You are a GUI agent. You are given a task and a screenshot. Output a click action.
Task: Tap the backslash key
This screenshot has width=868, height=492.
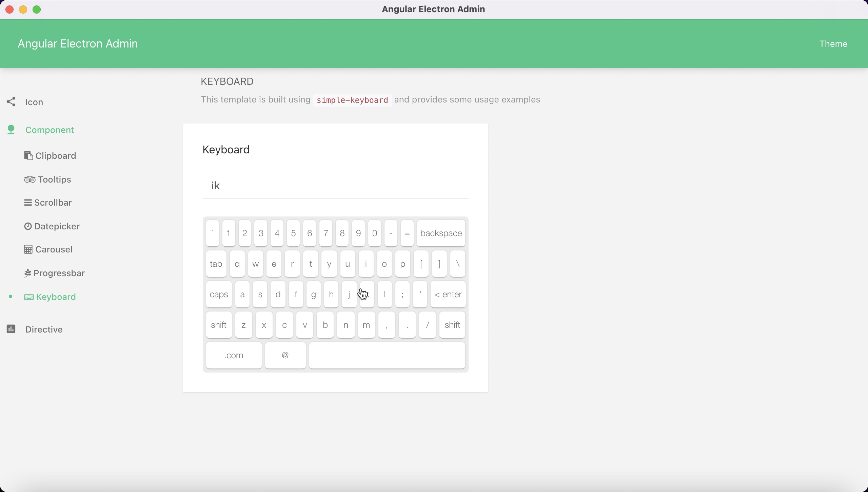coord(458,264)
